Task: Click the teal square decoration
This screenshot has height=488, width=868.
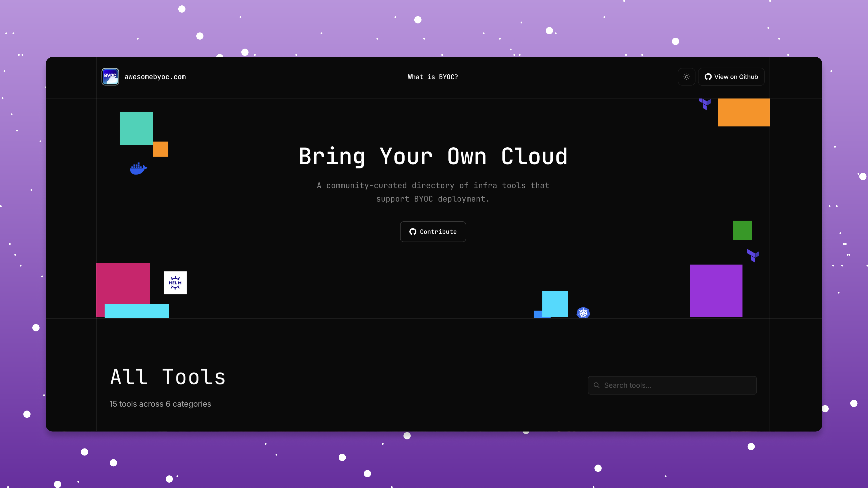Action: [136, 128]
